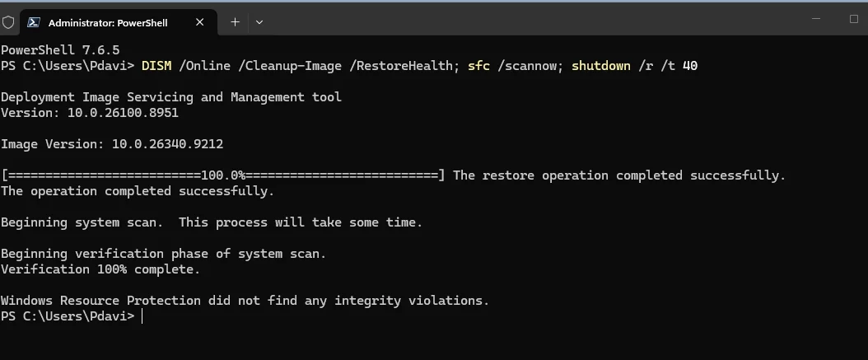868x360 pixels.
Task: Click the PowerShell 7.6.5 banner line
Action: pyautogui.click(x=60, y=50)
